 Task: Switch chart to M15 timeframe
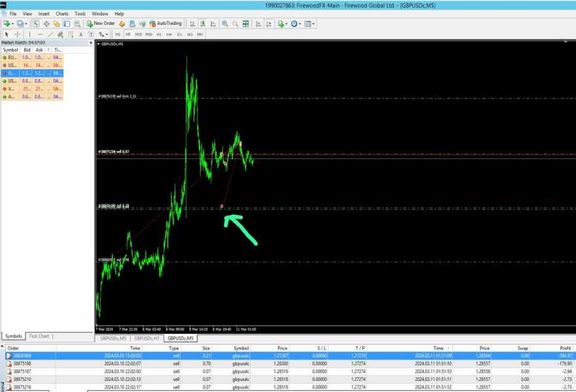pos(138,34)
